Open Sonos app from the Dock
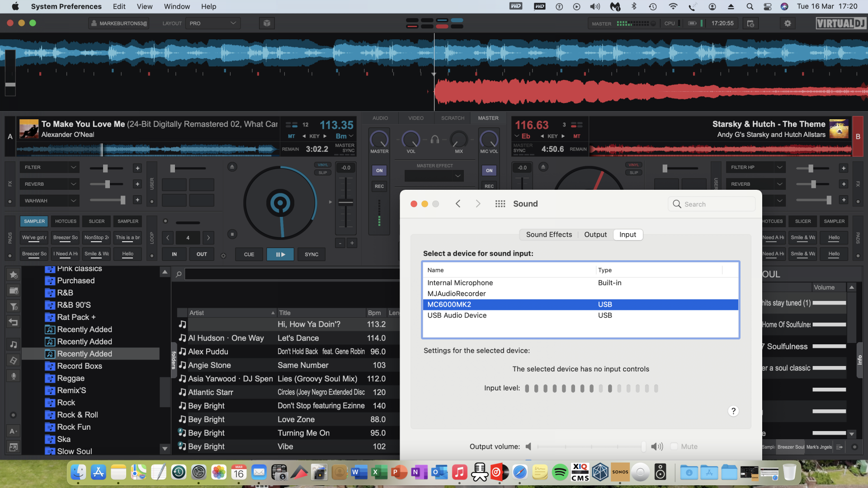 point(620,472)
